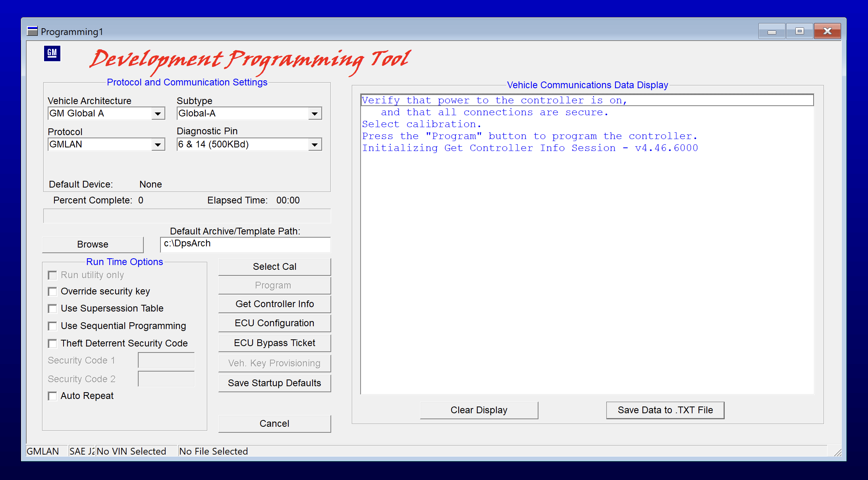This screenshot has height=480, width=868.
Task: Click the Default Archive/Template Path field
Action: [x=245, y=244]
